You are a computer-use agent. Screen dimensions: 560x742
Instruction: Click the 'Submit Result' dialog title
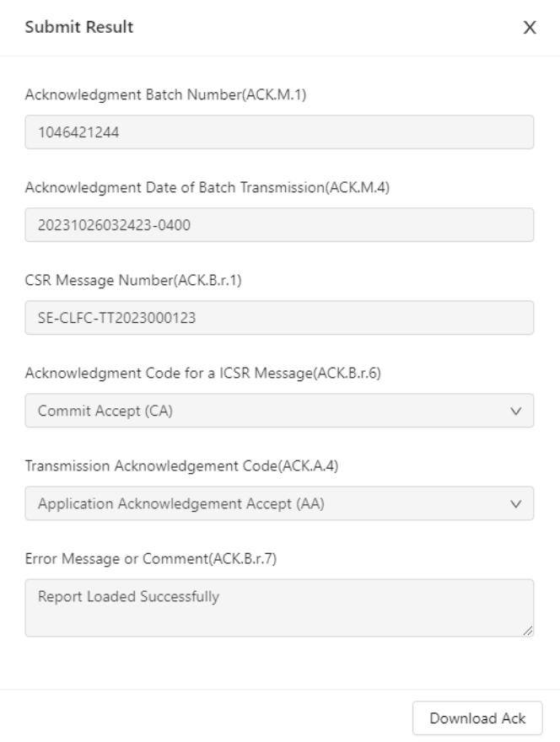pos(78,28)
